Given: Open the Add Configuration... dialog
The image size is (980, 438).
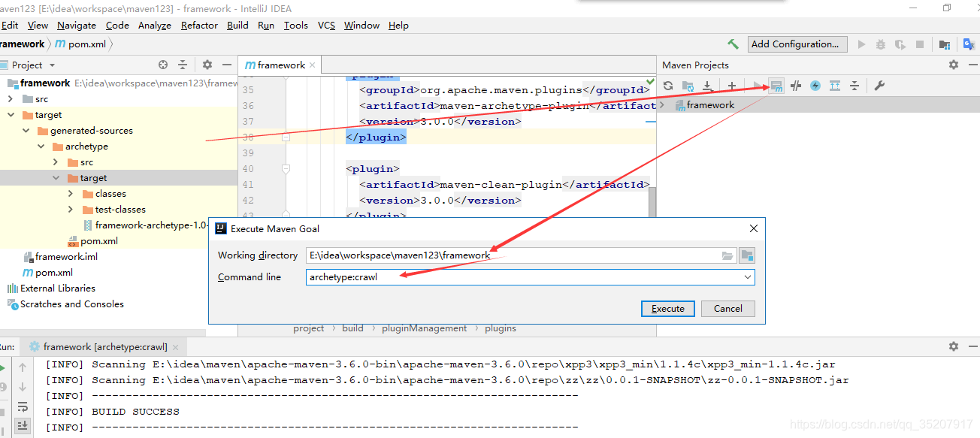Looking at the screenshot, I should tap(799, 44).
